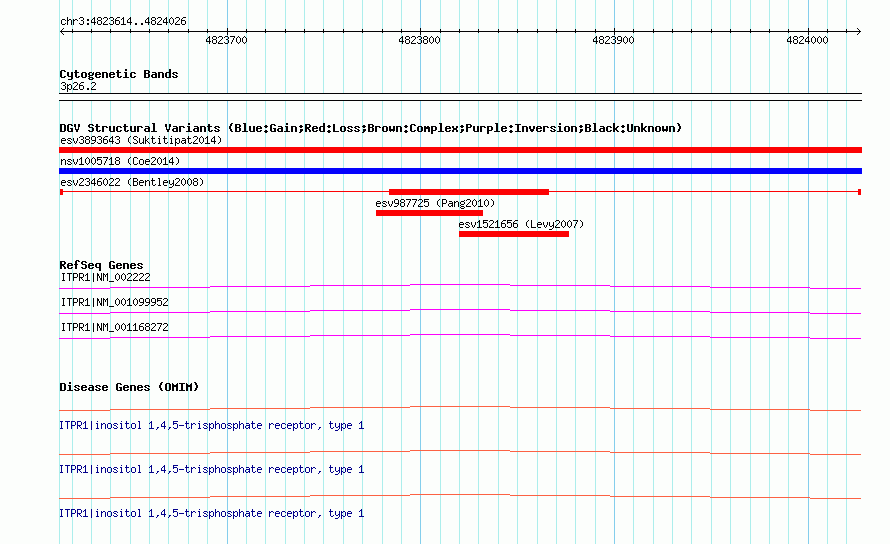Select the esv3893643 (Suktitipat2014) red loss bar
890x544 pixels.
click(x=460, y=150)
